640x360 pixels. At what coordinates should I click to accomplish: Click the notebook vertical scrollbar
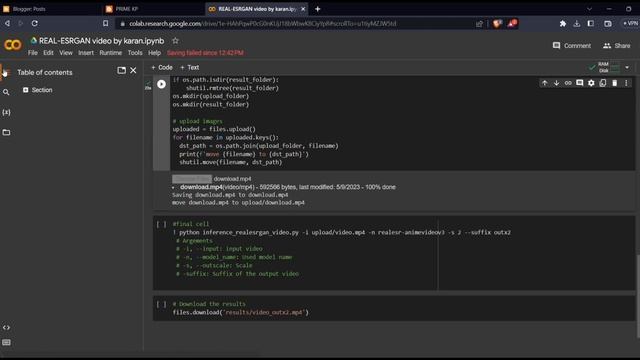[x=638, y=296]
